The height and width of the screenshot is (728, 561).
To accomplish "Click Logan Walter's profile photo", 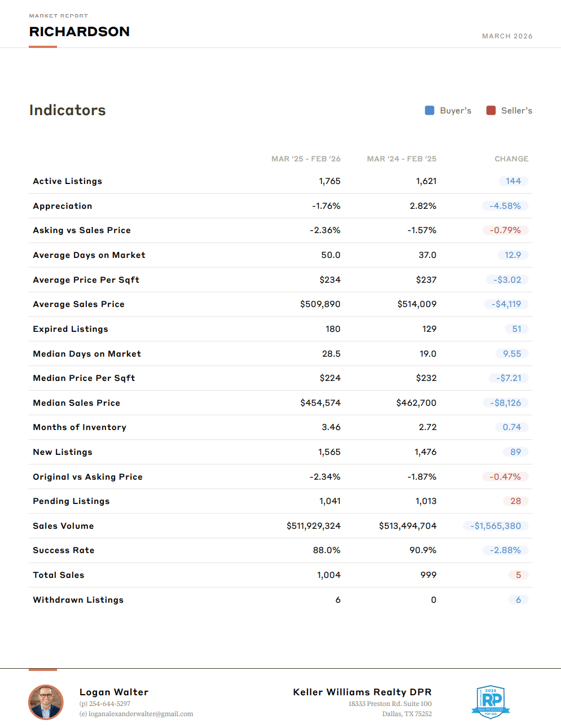I will 46,702.
